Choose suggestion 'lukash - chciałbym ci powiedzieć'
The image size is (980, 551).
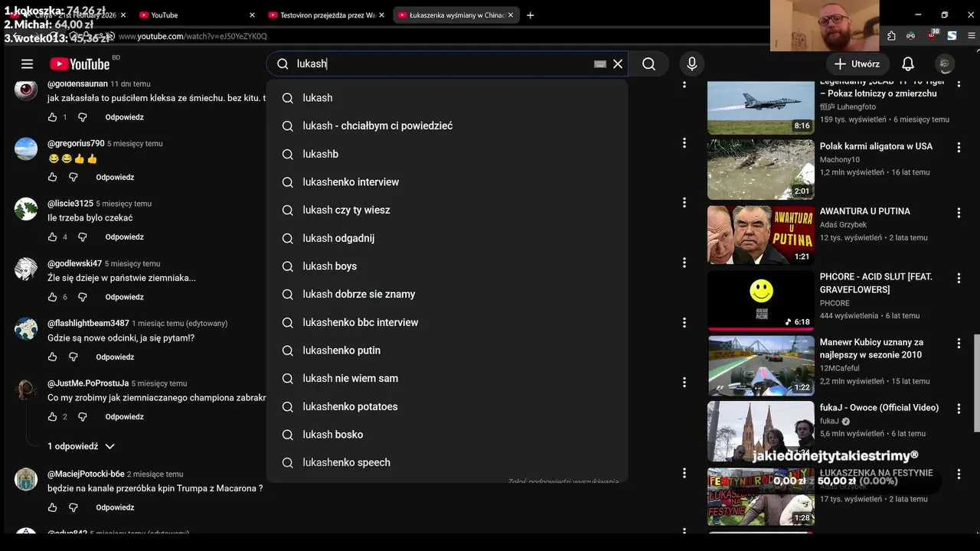447,126
